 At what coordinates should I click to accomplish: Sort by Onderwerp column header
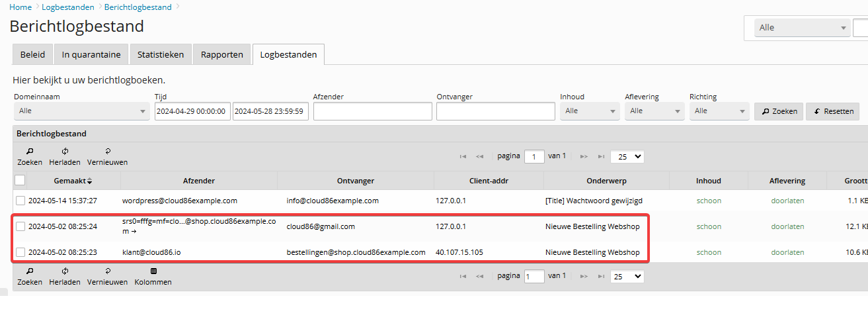click(606, 181)
